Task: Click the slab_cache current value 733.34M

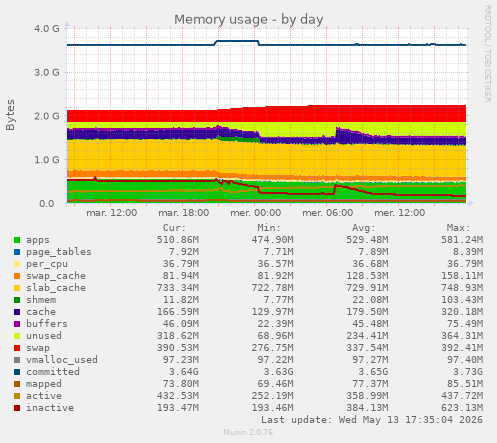Action: [178, 288]
